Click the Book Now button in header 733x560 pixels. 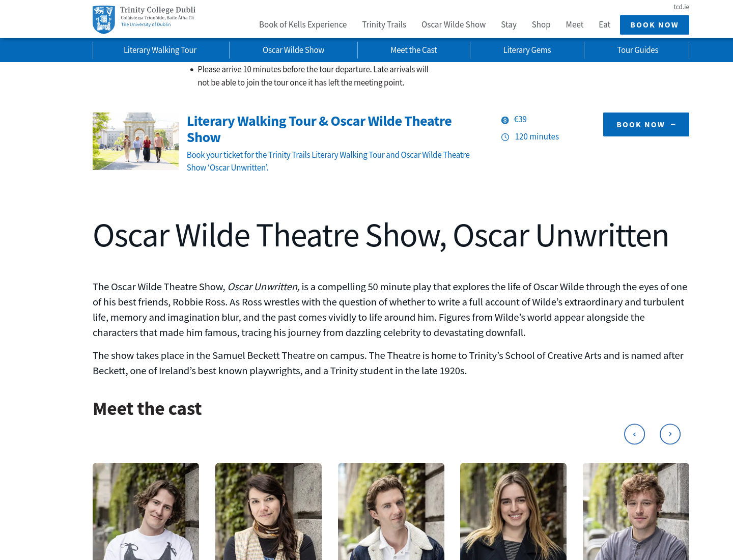point(654,25)
